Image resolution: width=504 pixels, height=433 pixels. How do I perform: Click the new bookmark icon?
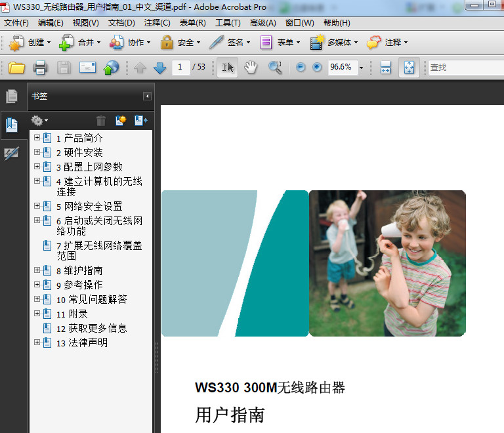click(x=121, y=121)
